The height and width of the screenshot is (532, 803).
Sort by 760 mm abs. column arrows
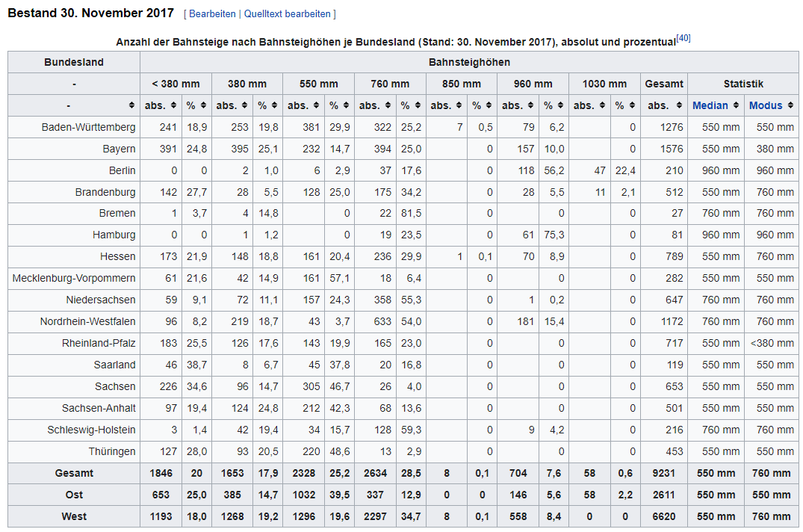[388, 105]
